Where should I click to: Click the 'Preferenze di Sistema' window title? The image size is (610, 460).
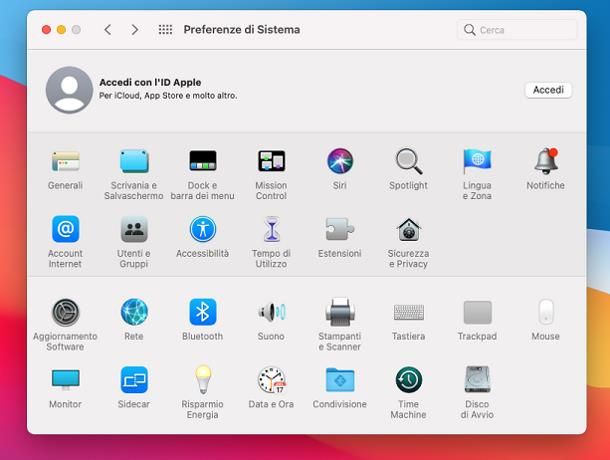click(242, 30)
